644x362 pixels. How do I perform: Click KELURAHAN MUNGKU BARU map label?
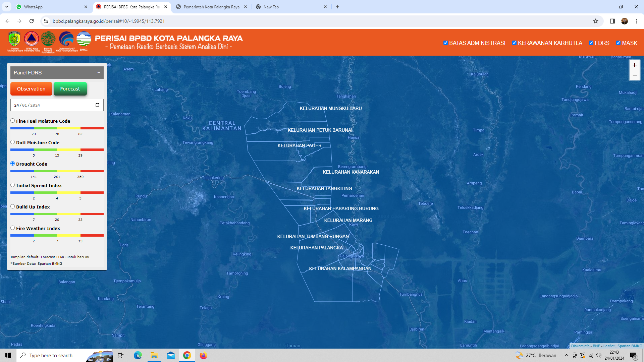point(331,108)
